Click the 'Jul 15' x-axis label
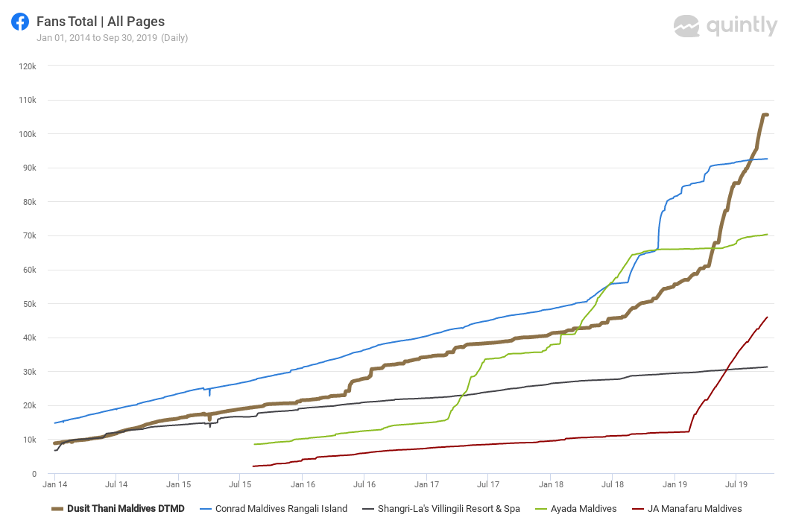793x532 pixels. (240, 484)
